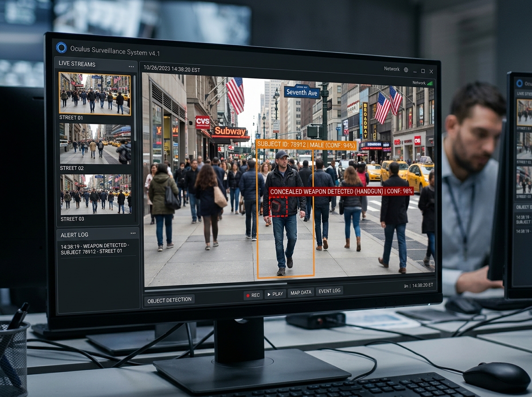Click the CONCEALED WEAPON DETECTED alert label

pos(341,191)
